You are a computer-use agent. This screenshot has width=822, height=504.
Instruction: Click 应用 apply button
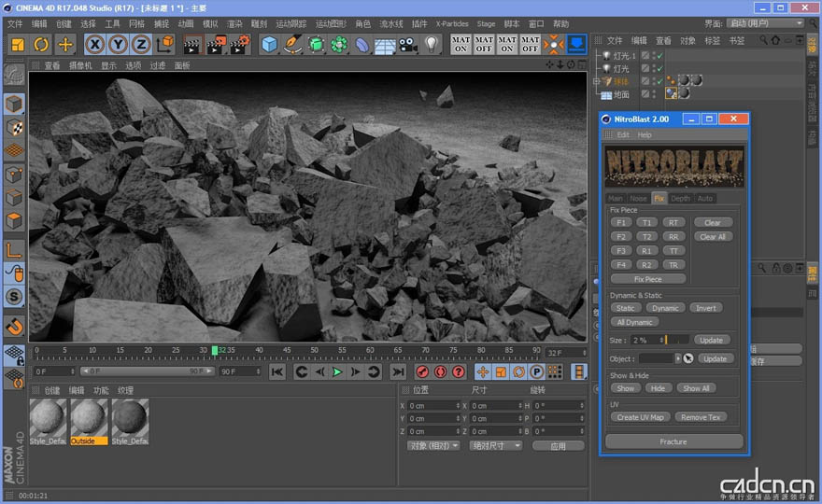pyautogui.click(x=558, y=446)
